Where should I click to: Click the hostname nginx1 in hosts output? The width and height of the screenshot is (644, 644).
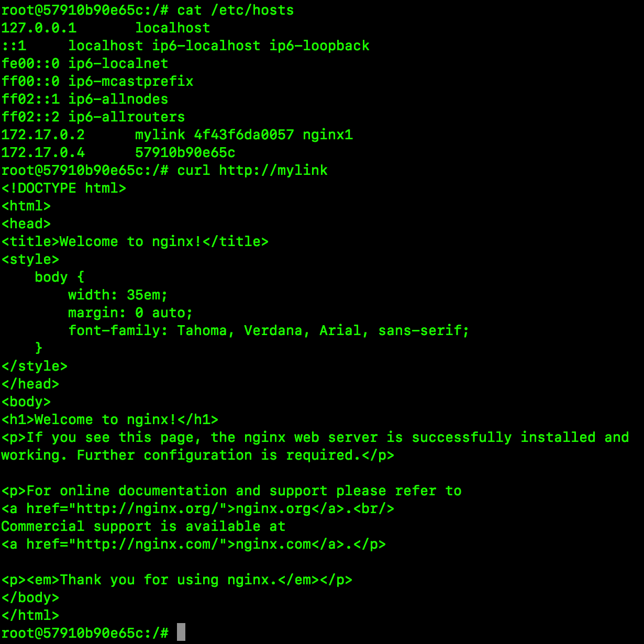click(328, 135)
